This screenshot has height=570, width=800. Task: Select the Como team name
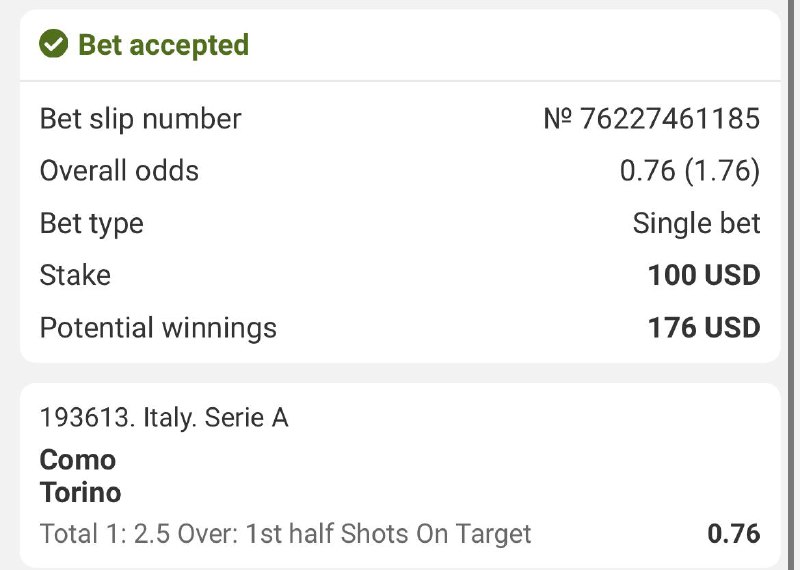pyautogui.click(x=78, y=460)
